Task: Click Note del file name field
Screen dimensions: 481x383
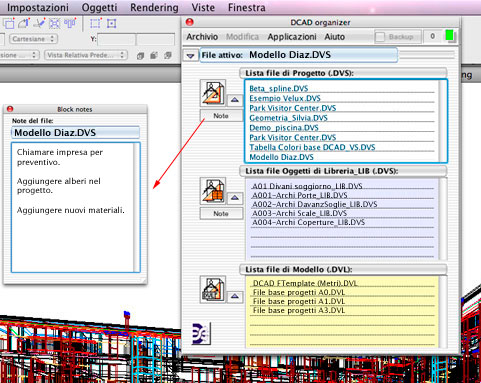Action: pos(75,133)
